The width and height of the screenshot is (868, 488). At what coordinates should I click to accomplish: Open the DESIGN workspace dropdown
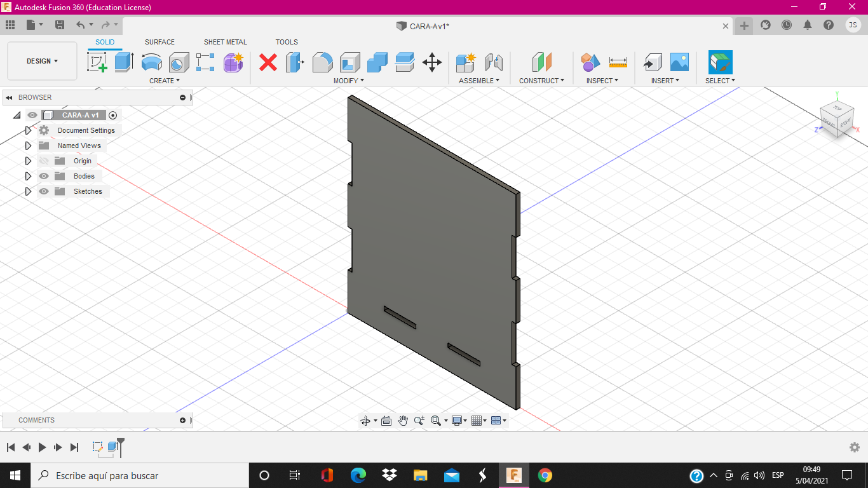click(42, 61)
